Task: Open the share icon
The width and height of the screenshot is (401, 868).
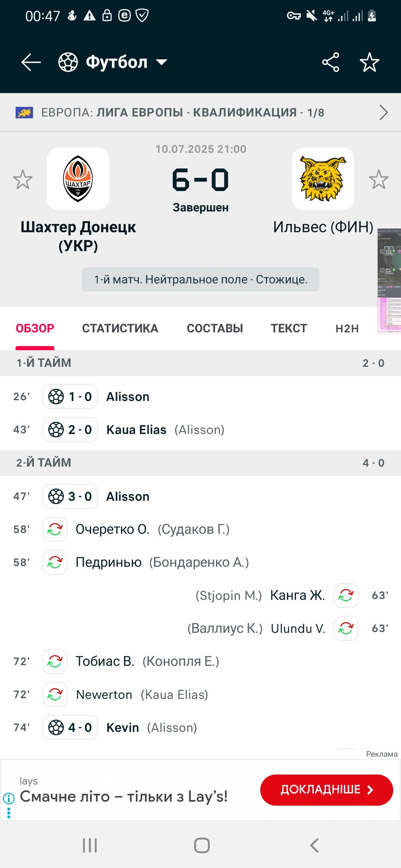Action: pos(330,62)
